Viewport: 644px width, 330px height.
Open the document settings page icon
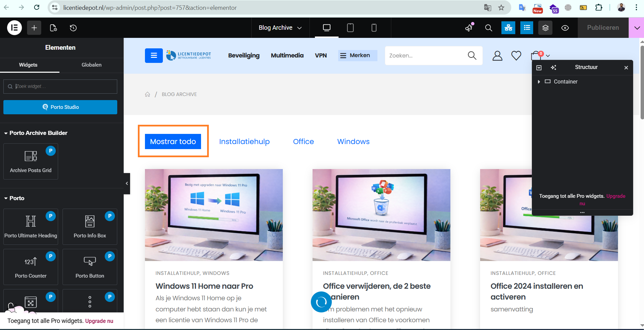pos(53,28)
